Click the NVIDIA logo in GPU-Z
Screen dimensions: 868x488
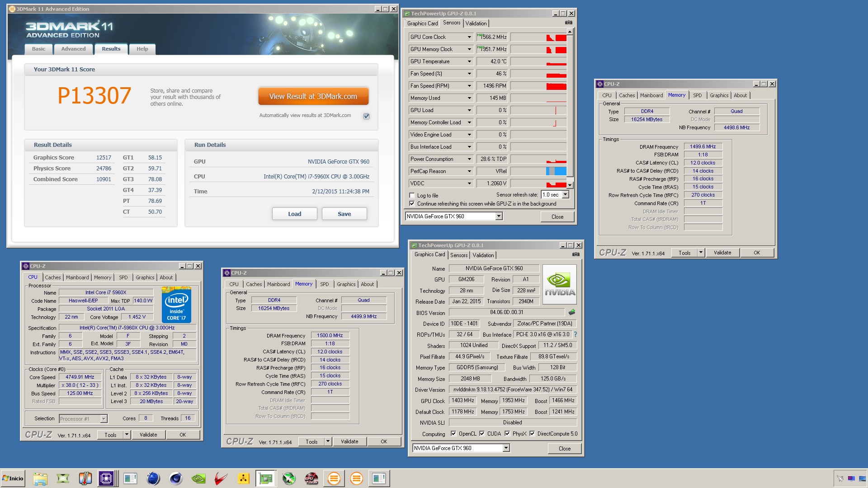click(560, 284)
